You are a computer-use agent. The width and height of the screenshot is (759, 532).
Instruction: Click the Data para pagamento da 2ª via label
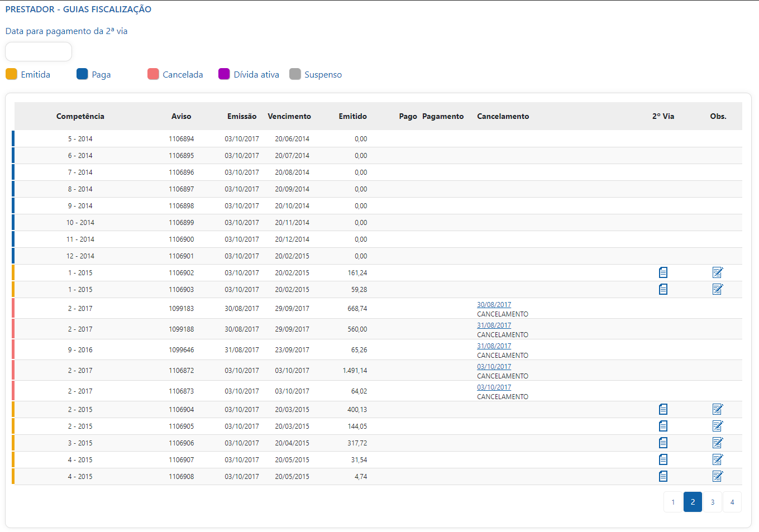[x=66, y=31]
